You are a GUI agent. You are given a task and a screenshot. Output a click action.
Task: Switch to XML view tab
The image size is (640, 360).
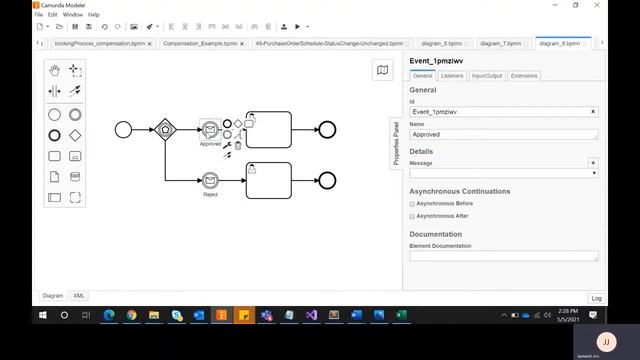(79, 296)
